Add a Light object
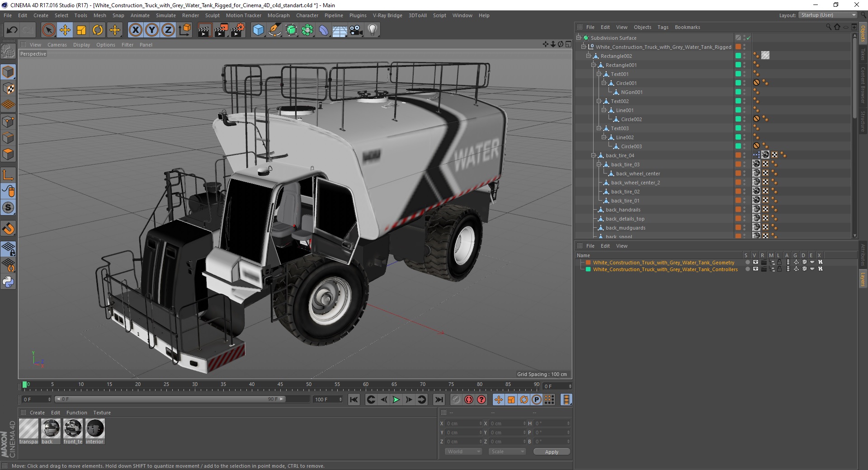Image resolution: width=868 pixels, height=470 pixels. (x=373, y=30)
